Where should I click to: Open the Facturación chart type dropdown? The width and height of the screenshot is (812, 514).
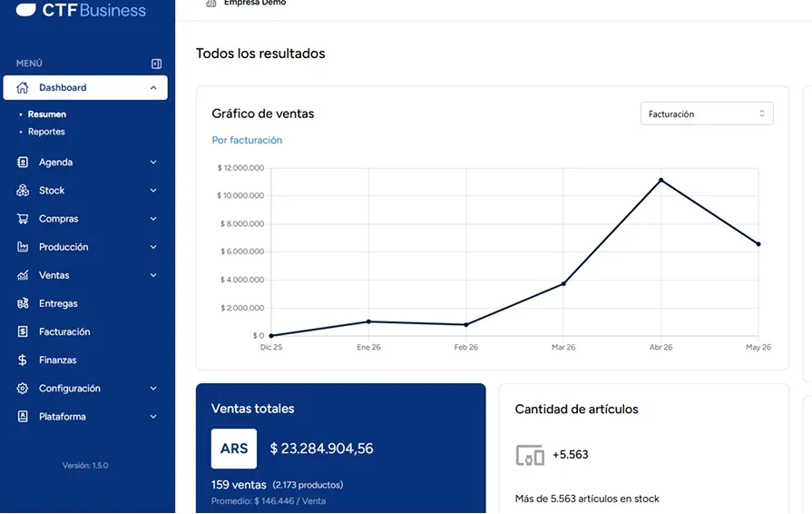point(707,114)
